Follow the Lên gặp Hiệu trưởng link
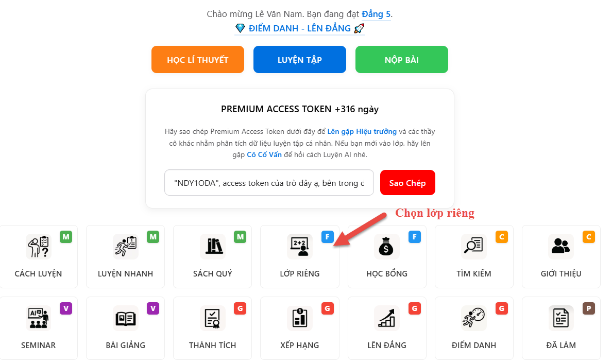 click(x=362, y=131)
